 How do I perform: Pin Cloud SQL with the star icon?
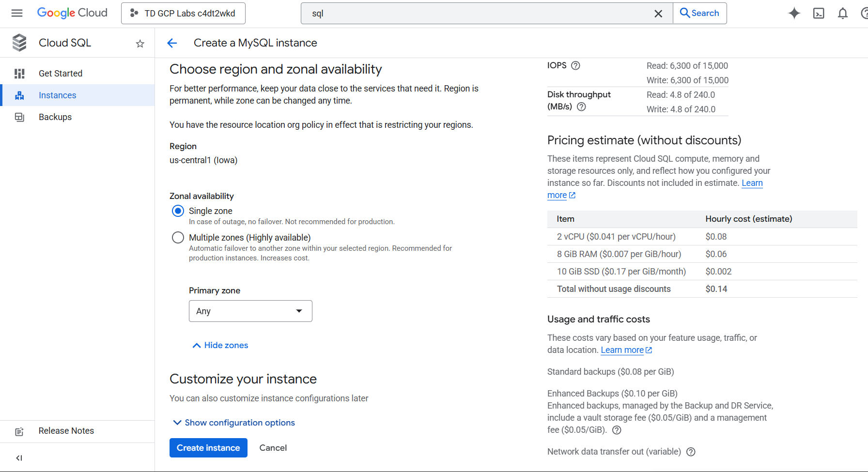140,44
